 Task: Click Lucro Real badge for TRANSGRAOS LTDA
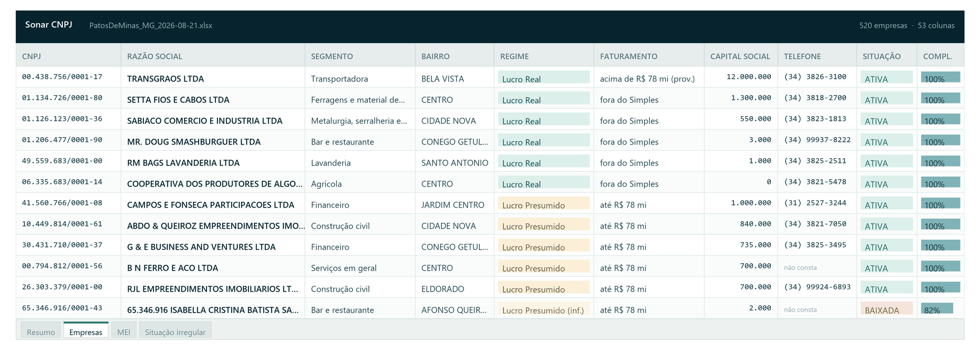coord(544,77)
